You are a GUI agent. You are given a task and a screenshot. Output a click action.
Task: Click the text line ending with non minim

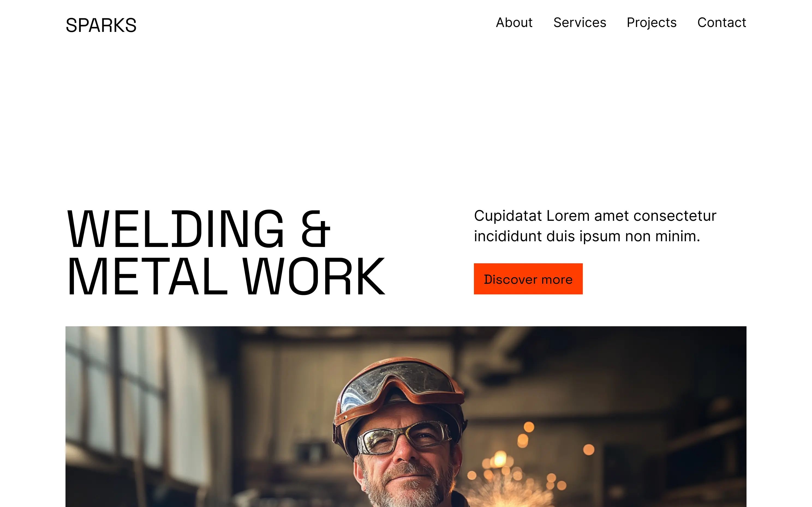(x=587, y=236)
